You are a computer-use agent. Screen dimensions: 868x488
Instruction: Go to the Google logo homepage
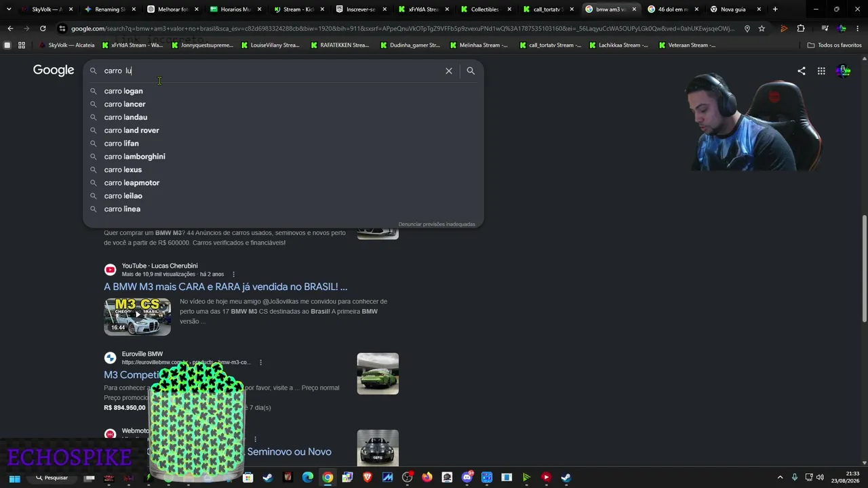click(x=54, y=70)
